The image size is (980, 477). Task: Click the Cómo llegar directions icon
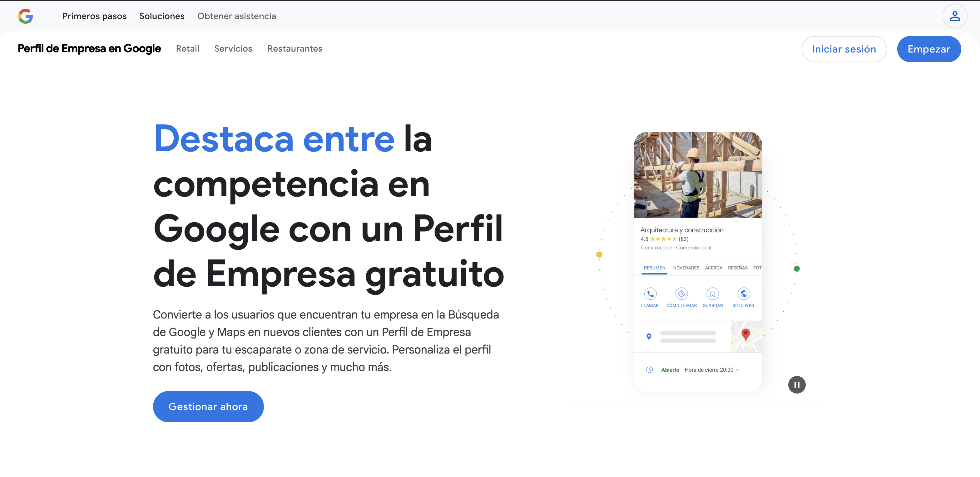tap(681, 294)
